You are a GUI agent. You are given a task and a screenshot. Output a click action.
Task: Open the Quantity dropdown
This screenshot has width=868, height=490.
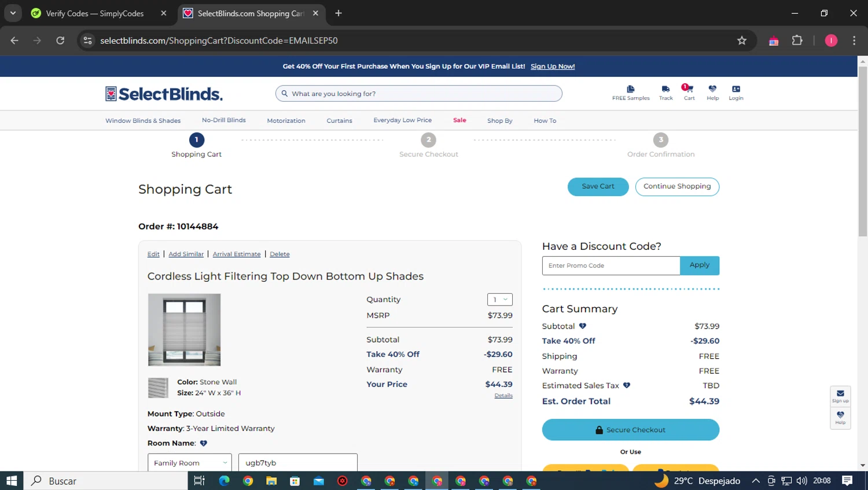[500, 300]
